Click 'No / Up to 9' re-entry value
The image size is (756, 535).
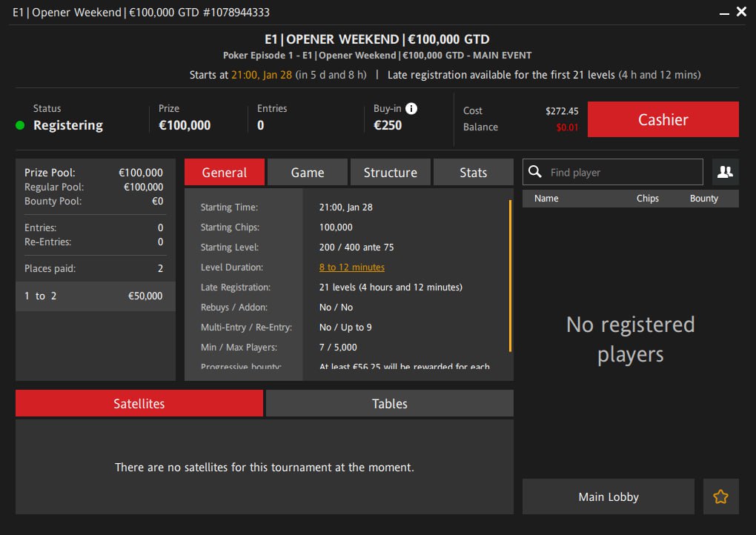click(x=345, y=328)
